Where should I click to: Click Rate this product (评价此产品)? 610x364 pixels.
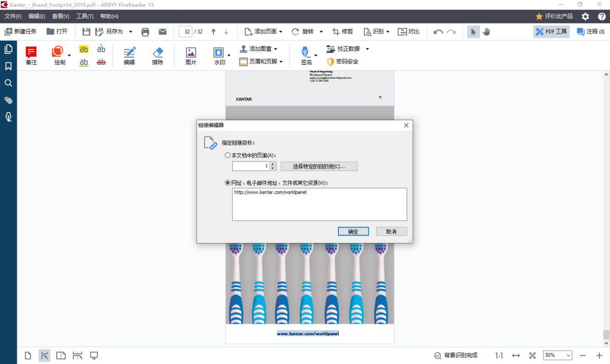tap(554, 16)
